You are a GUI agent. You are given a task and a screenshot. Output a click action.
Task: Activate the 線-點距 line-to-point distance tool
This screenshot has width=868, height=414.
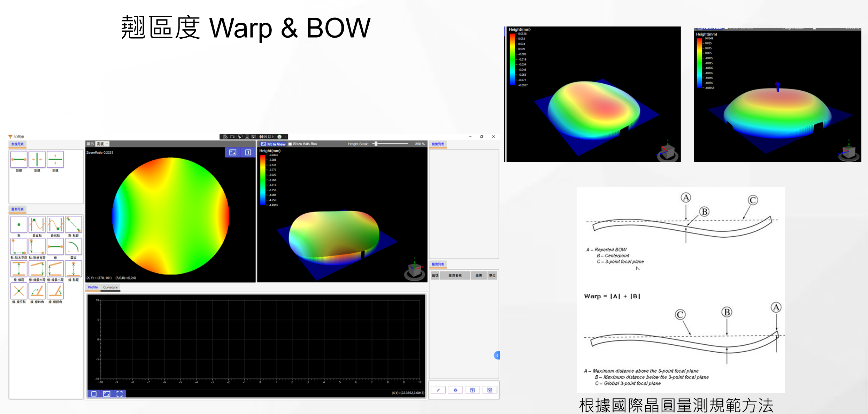pos(73,269)
